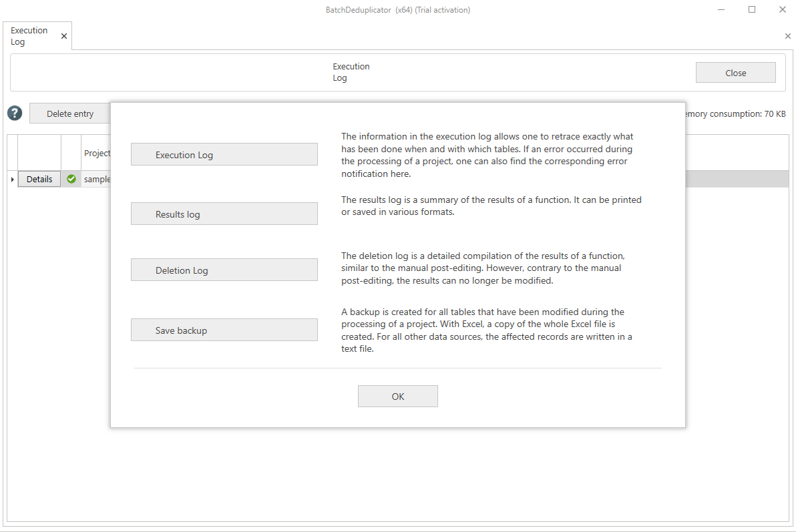
Task: Close the Execution Log tab with its X
Action: click(x=64, y=37)
